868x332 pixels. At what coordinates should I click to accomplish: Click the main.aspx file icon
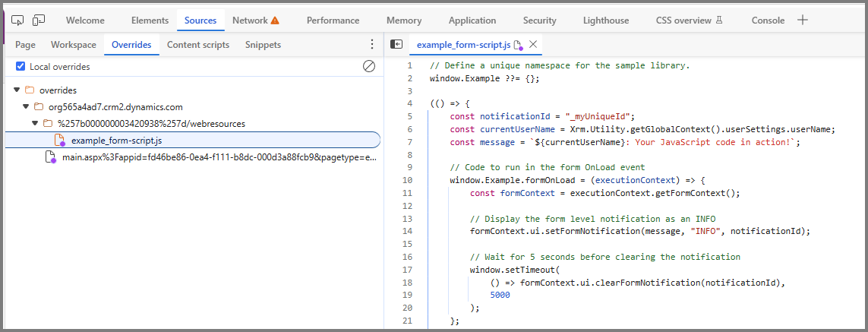click(x=50, y=157)
